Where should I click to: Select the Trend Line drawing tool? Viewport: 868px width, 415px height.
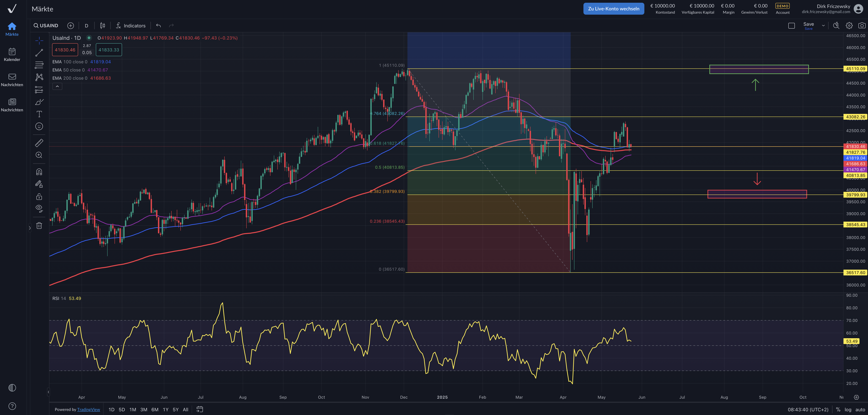click(39, 52)
